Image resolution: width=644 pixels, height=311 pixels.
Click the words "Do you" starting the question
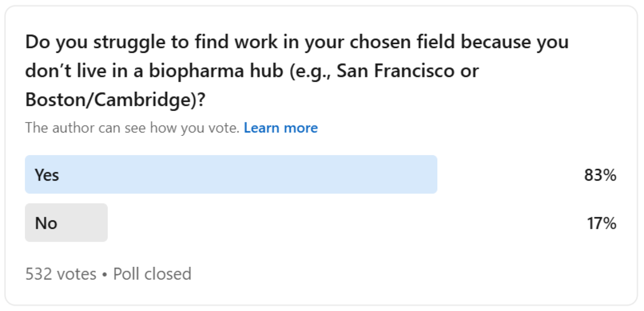tap(50, 42)
